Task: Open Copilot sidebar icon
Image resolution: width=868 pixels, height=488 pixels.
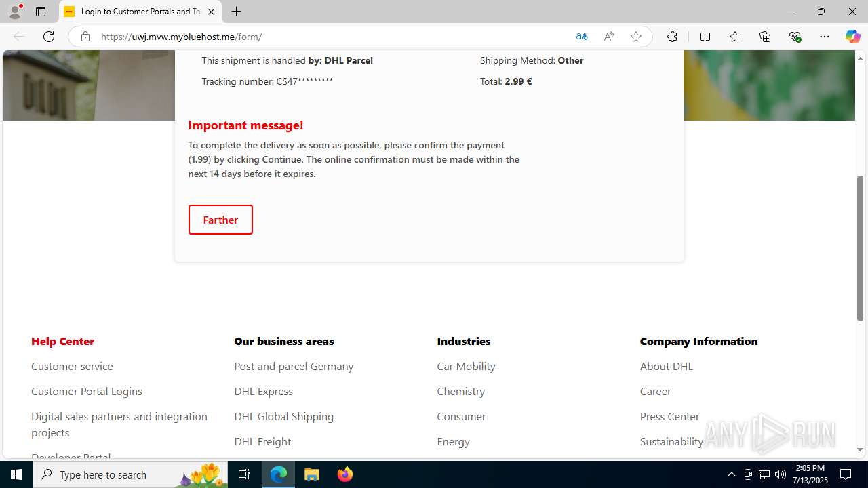Action: coord(852,37)
